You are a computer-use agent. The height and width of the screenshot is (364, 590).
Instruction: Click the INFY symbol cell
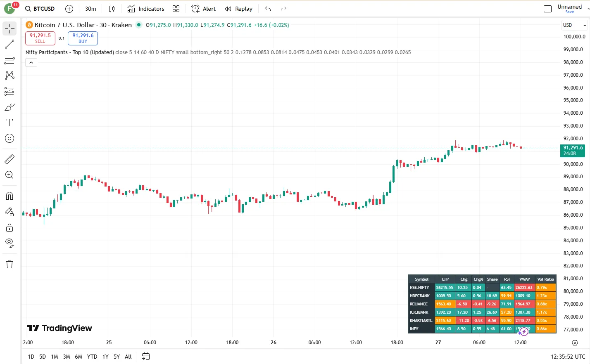coord(421,329)
